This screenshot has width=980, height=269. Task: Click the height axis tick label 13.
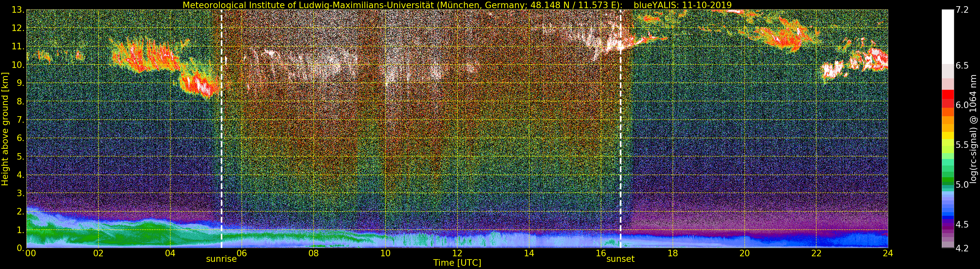(x=18, y=10)
